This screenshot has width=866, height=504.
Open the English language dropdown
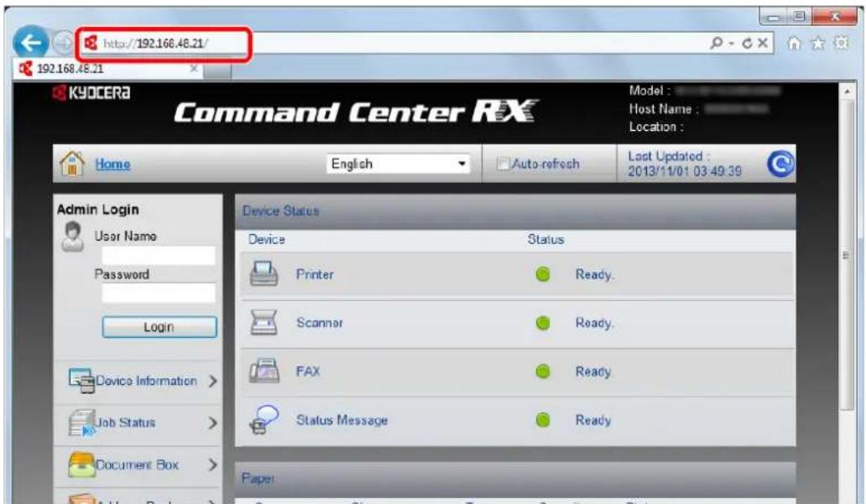coord(399,164)
